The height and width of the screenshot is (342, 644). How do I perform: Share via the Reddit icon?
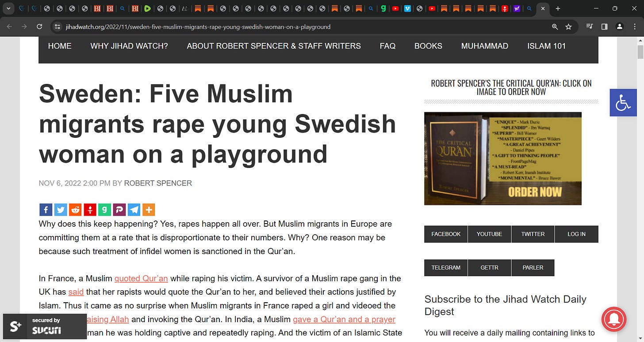(75, 209)
